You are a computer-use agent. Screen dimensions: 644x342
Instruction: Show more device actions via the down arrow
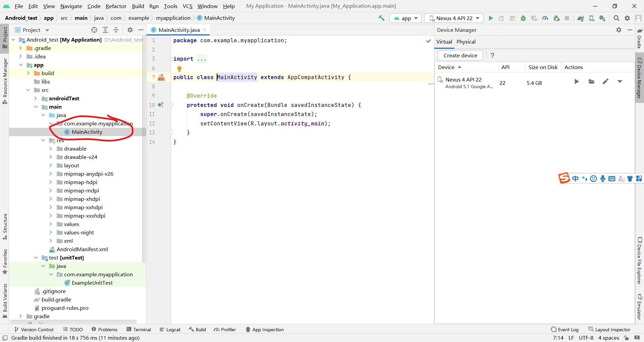620,81
